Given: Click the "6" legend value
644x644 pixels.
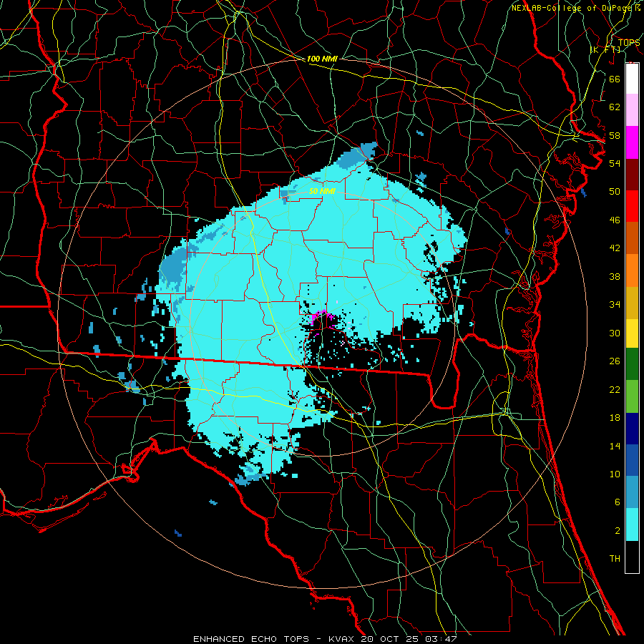Looking at the screenshot, I should point(617,502).
